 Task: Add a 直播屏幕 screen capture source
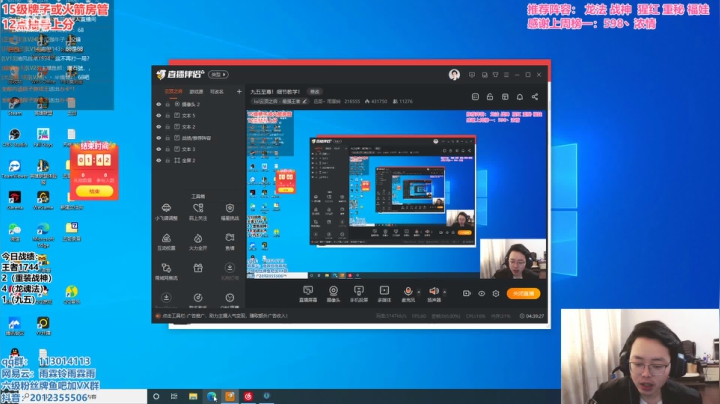[x=308, y=294]
